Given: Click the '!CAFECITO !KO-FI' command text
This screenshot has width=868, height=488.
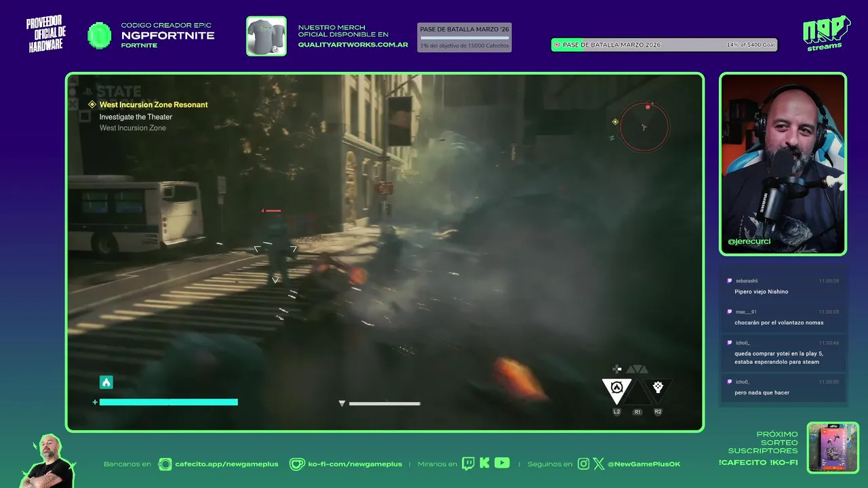Looking at the screenshot, I should pos(758,462).
